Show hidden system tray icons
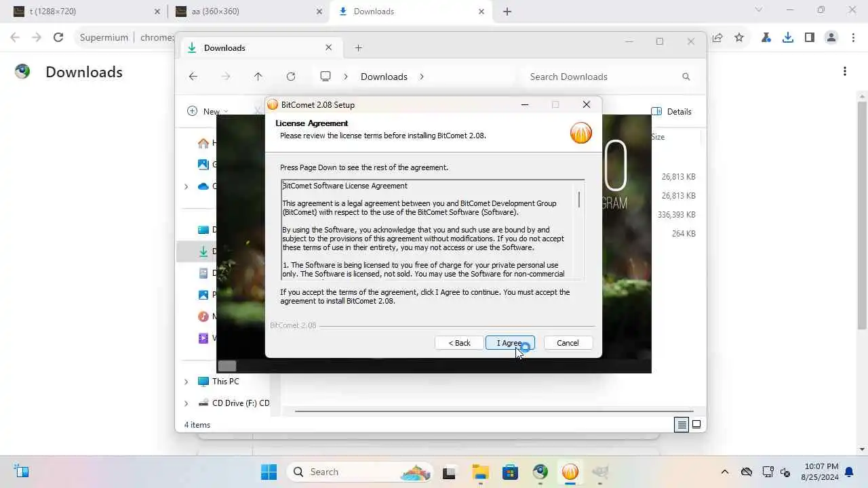Image resolution: width=868 pixels, height=488 pixels. 724,472
